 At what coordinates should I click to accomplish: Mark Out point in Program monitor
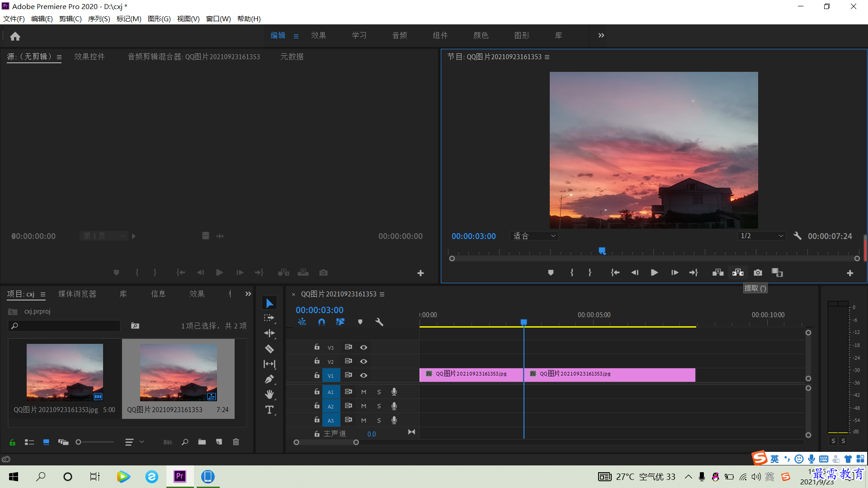590,272
